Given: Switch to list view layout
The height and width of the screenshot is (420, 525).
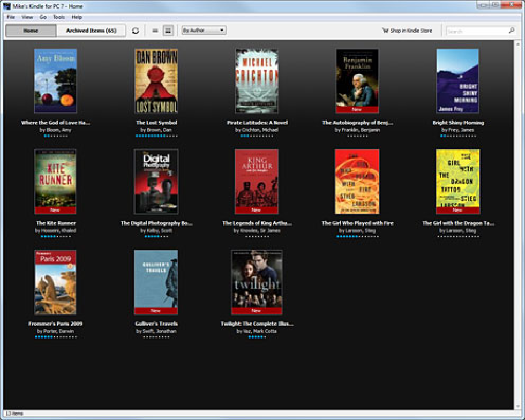Looking at the screenshot, I should pyautogui.click(x=155, y=31).
